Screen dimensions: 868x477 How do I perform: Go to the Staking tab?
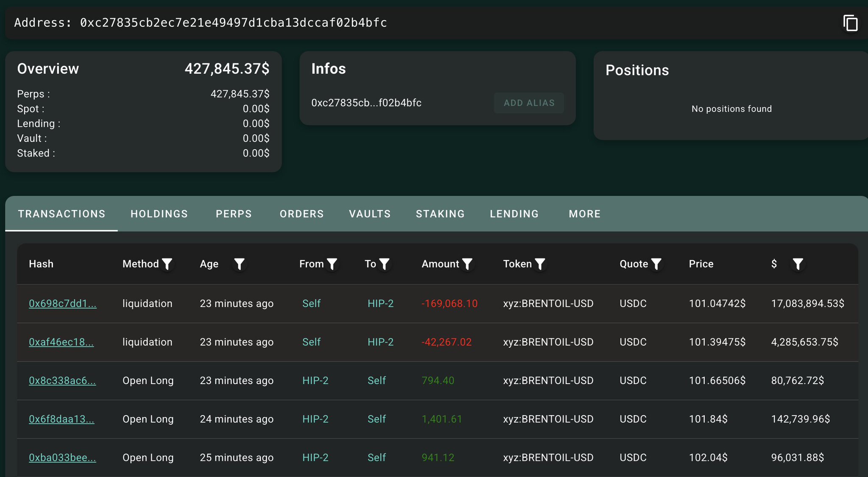pyautogui.click(x=440, y=214)
